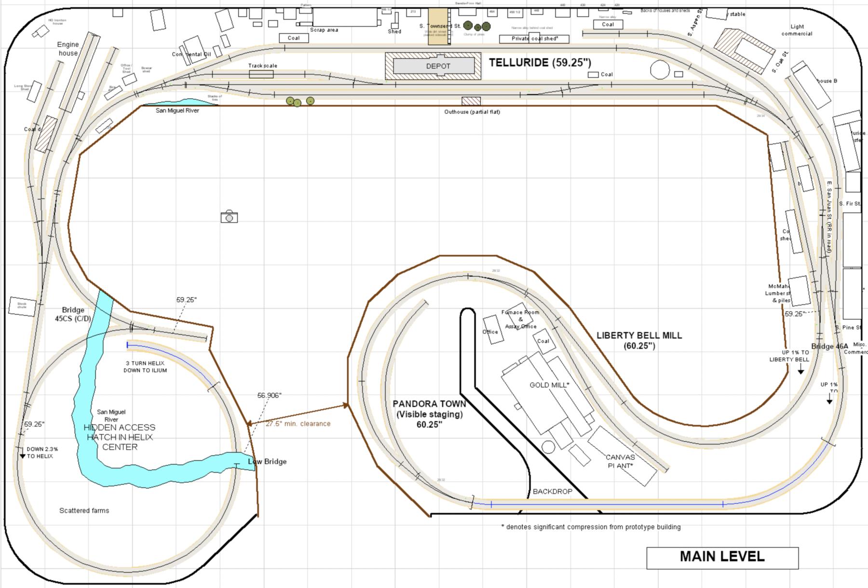The image size is (868, 588).
Task: Click the MAIN LEVEL title box
Action: [722, 557]
